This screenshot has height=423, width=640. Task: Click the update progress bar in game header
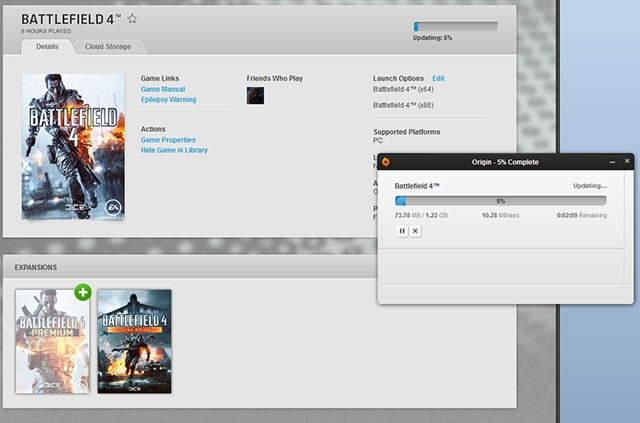(456, 27)
